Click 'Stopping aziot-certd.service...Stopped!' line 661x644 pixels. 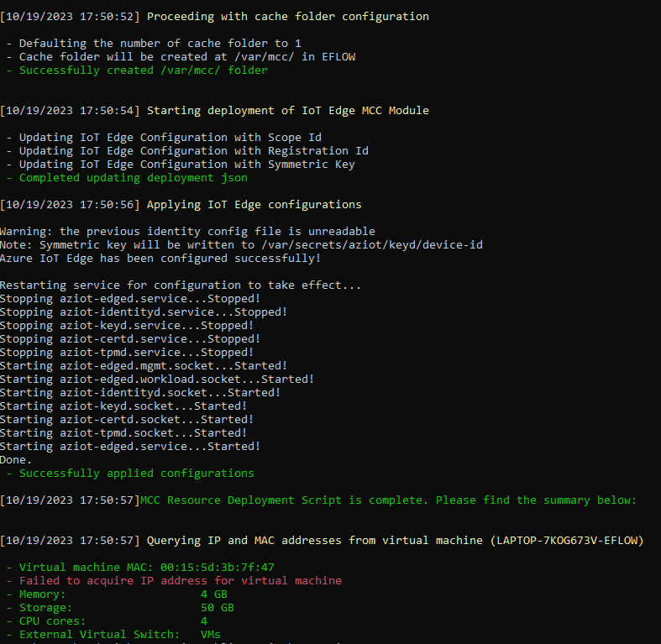[x=130, y=339]
